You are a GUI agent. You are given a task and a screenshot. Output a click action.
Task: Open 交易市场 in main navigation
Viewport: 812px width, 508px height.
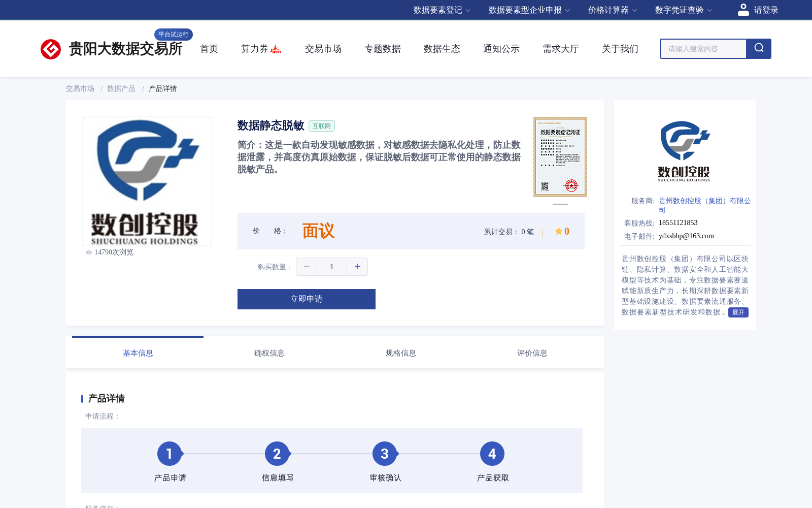pyautogui.click(x=323, y=49)
